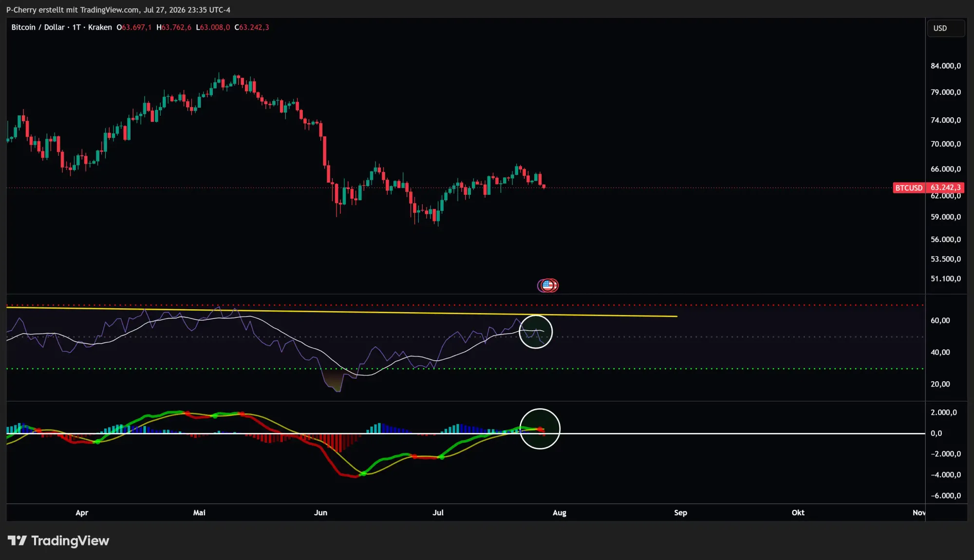Click the RSI 20,00 scale label
Screen dimensions: 974x560
940,384
